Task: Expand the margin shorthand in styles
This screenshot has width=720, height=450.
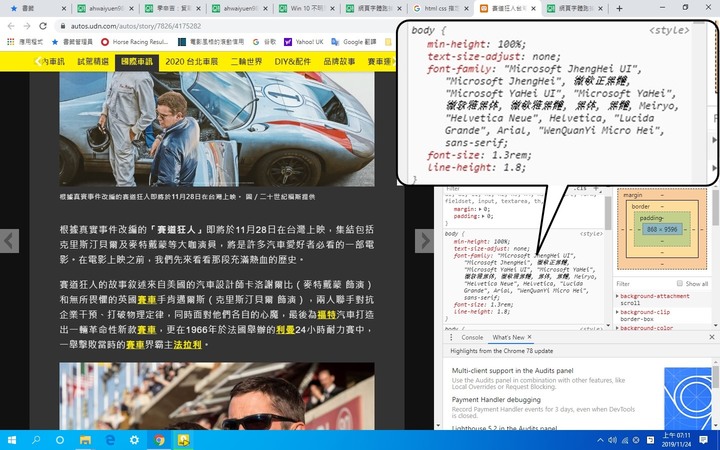Action: pyautogui.click(x=480, y=209)
